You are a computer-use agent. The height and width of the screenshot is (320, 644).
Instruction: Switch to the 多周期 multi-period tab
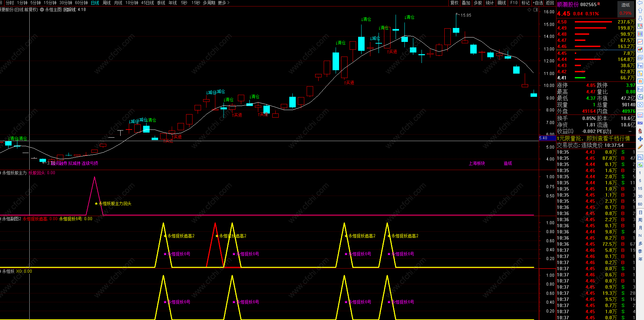click(x=209, y=3)
